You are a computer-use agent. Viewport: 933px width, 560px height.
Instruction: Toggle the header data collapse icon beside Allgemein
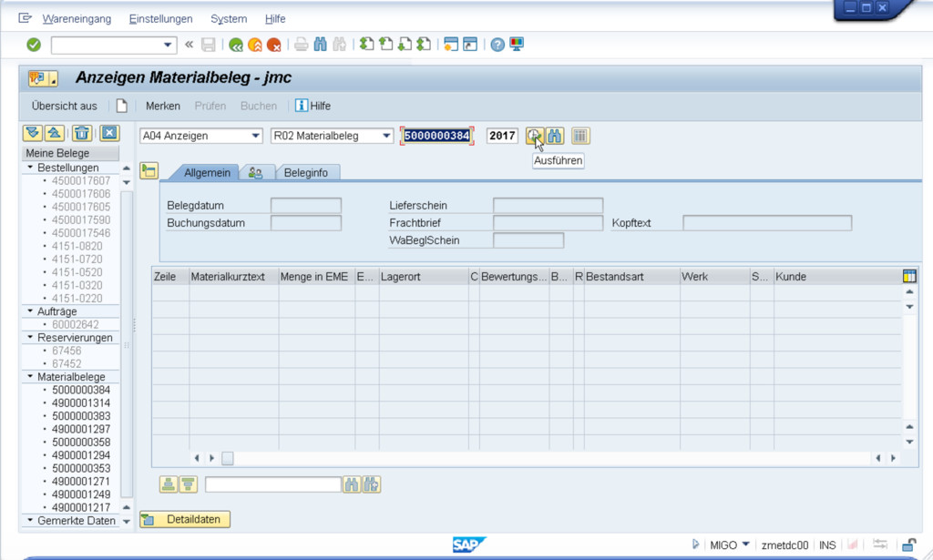pos(149,170)
